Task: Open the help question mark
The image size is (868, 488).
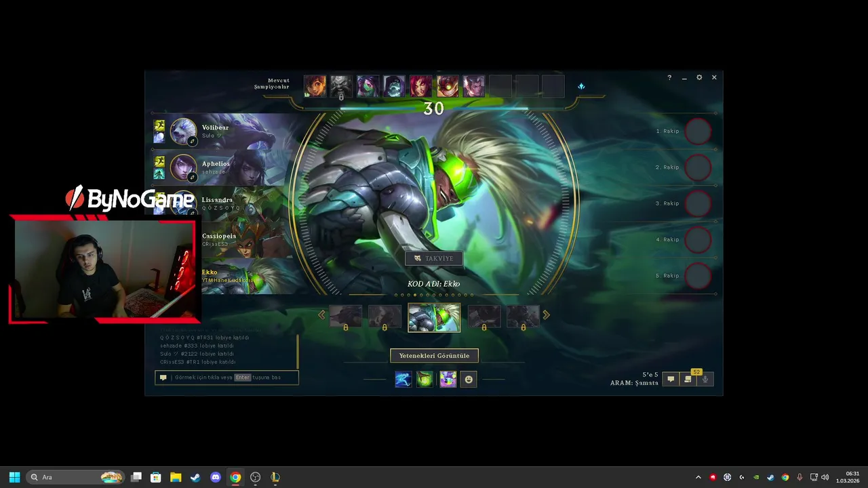Action: tap(669, 77)
